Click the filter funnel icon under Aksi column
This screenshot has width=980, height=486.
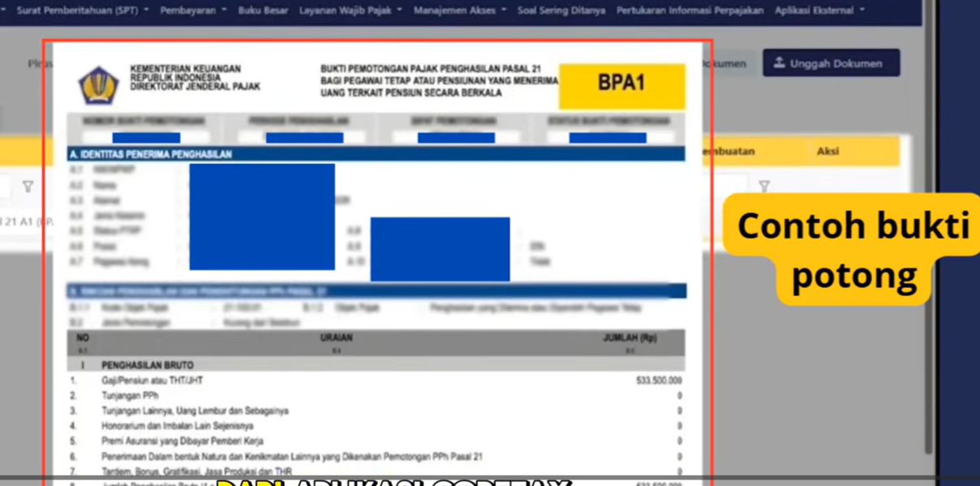tap(765, 186)
